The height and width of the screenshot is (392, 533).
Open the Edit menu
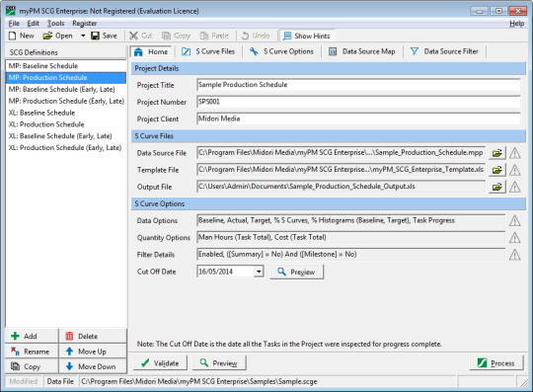(x=33, y=23)
